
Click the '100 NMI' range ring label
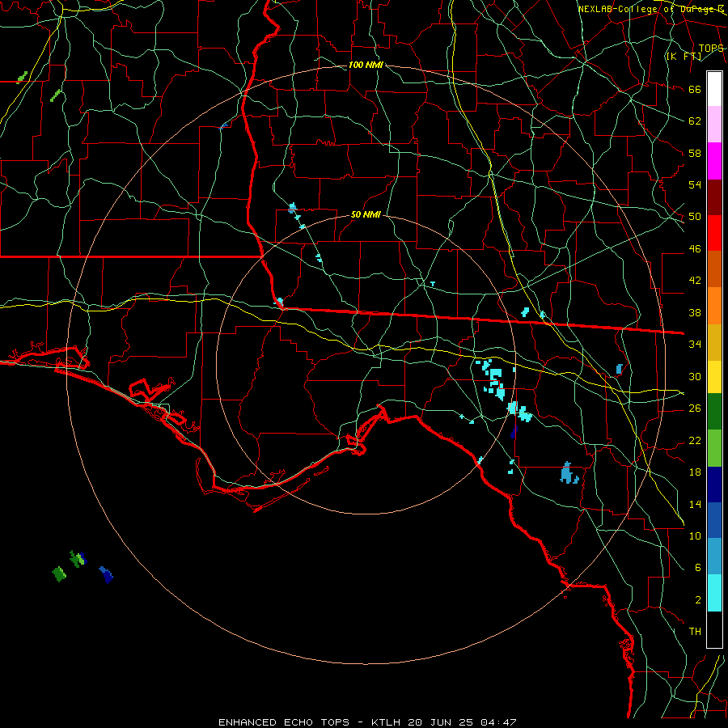(x=366, y=65)
